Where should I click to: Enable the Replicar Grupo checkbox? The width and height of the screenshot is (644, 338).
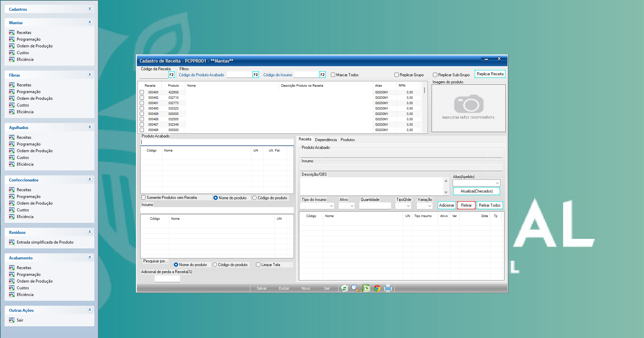[397, 75]
